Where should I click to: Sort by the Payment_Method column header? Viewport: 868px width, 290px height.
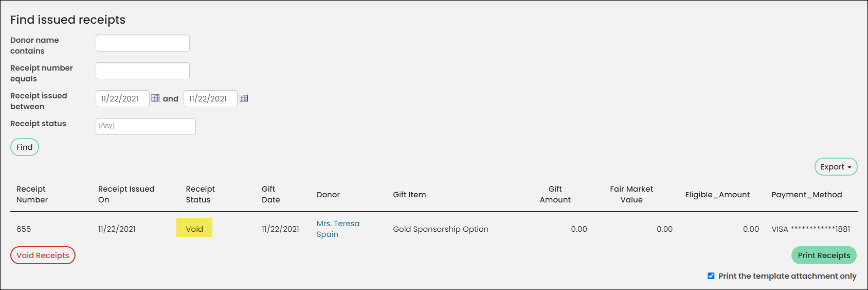[x=806, y=195]
